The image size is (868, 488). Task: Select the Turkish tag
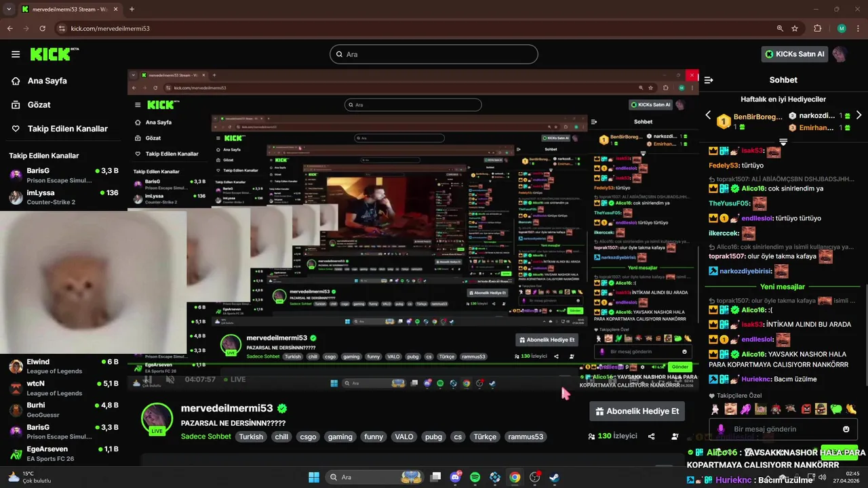tap(250, 436)
